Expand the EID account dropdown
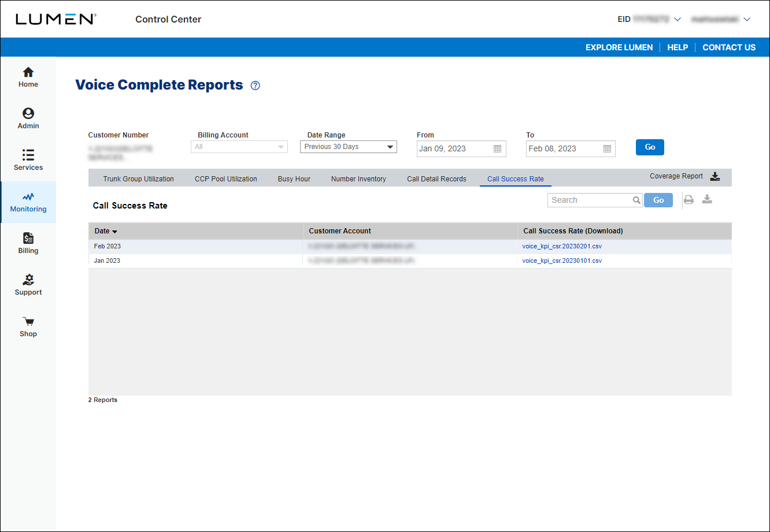The image size is (770, 532). tap(678, 20)
